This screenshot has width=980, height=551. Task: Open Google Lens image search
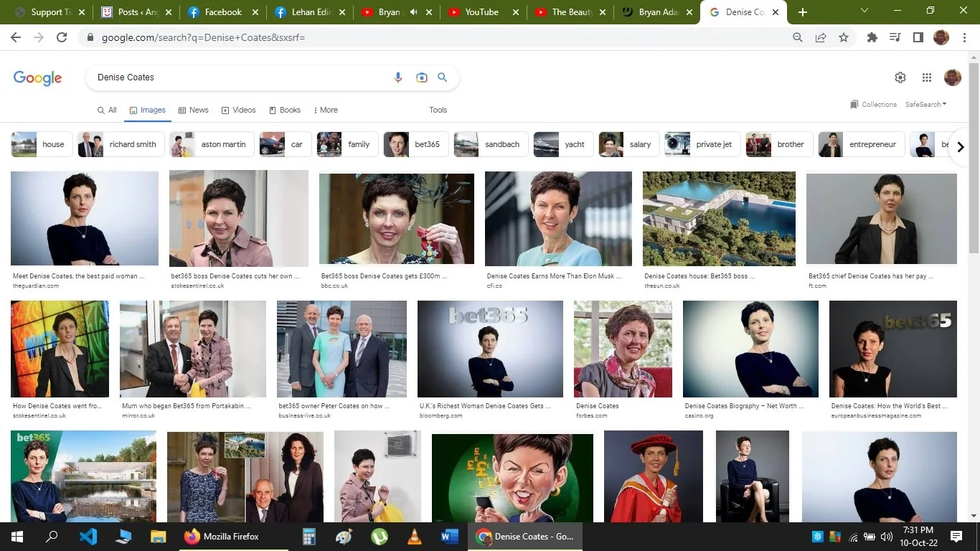(x=422, y=77)
